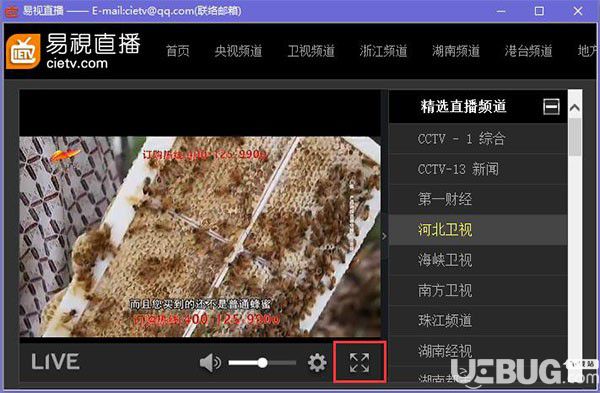Open 湖南频道 menu
The width and height of the screenshot is (600, 393).
click(x=456, y=51)
